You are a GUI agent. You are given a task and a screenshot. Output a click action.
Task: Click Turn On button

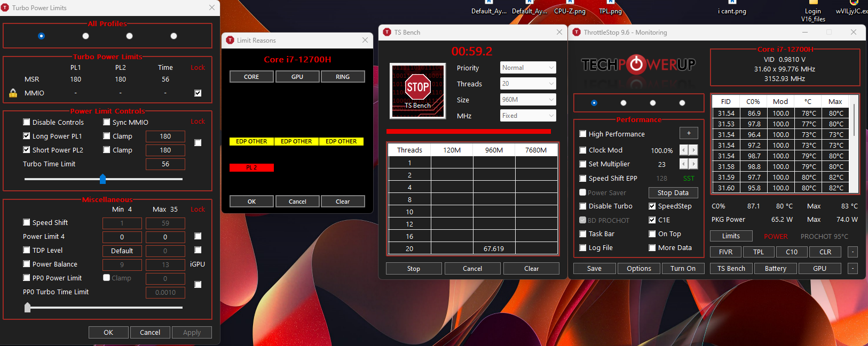[x=683, y=269]
